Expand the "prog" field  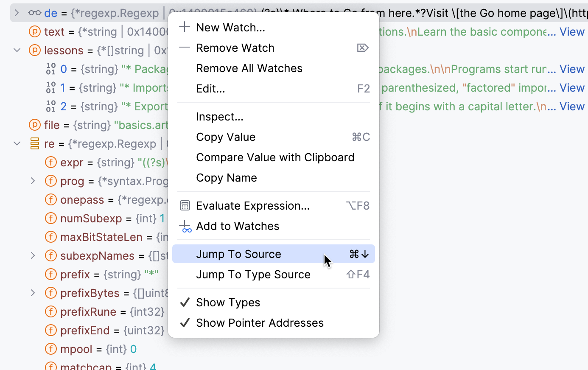34,181
